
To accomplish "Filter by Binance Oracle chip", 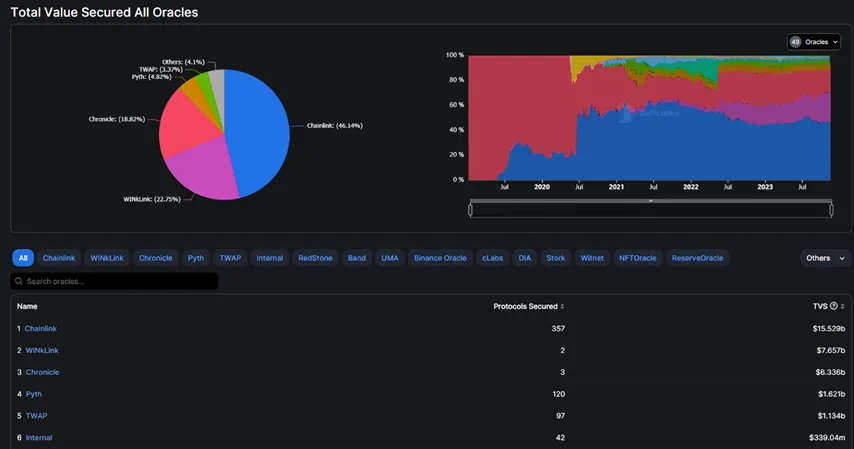I will coord(440,258).
